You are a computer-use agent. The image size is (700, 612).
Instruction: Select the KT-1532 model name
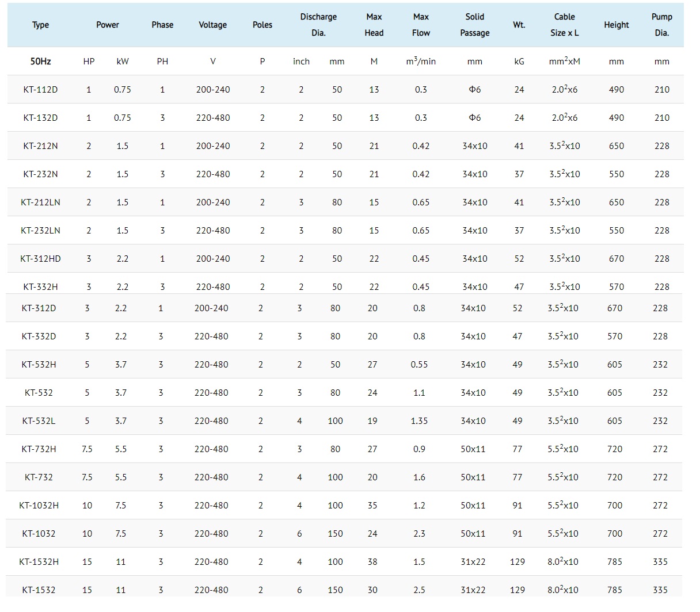[x=39, y=590]
